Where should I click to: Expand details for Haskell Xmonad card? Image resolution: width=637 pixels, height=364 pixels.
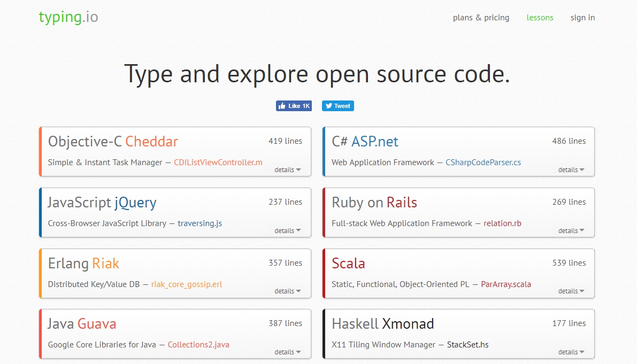571,352
